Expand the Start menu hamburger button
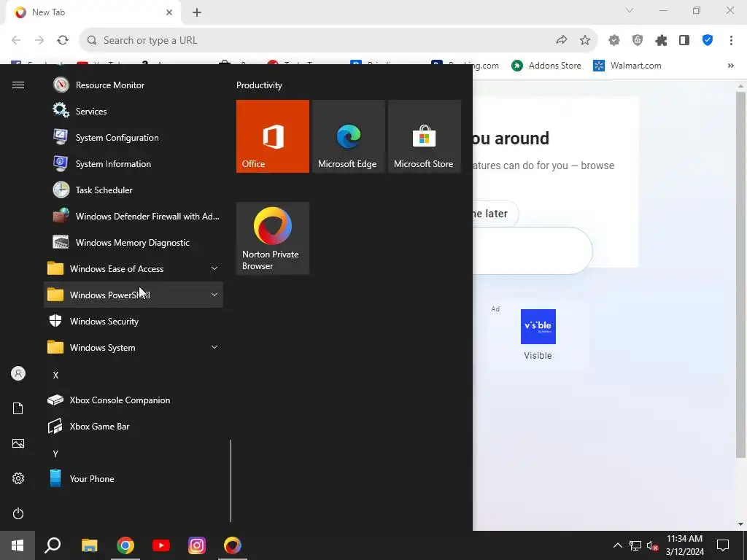The height and width of the screenshot is (560, 747). (x=18, y=85)
